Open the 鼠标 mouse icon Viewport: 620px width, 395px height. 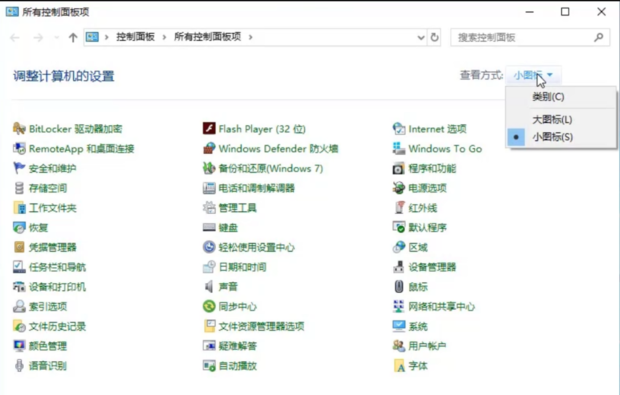tap(399, 287)
